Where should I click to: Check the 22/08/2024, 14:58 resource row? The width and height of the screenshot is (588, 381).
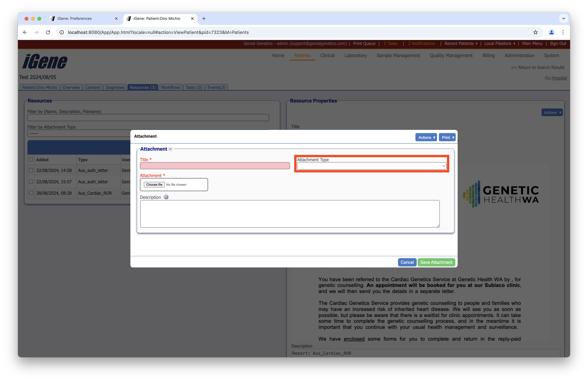[31, 170]
